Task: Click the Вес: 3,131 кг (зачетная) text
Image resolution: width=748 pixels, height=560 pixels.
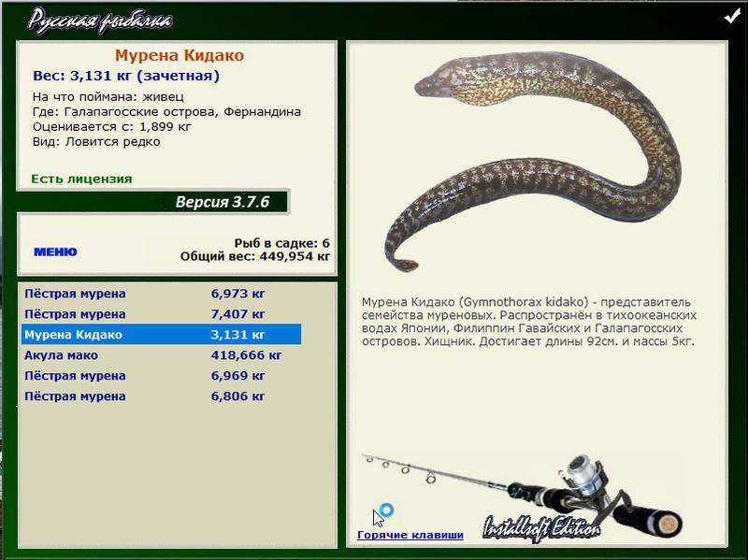Action: (x=126, y=76)
